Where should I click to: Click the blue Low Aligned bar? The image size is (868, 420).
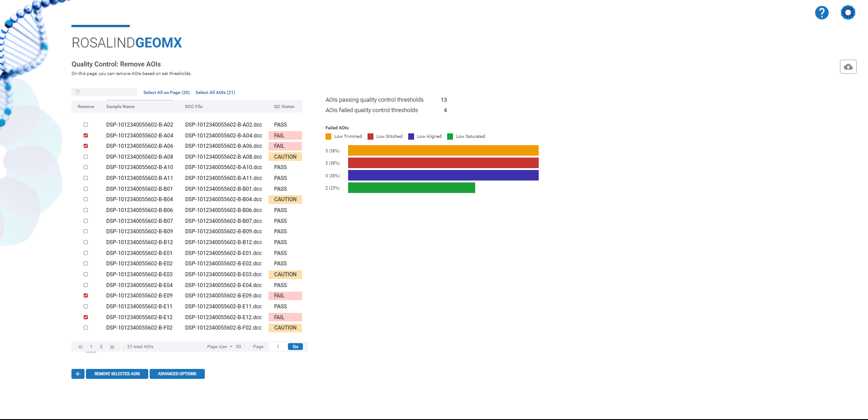(x=443, y=175)
